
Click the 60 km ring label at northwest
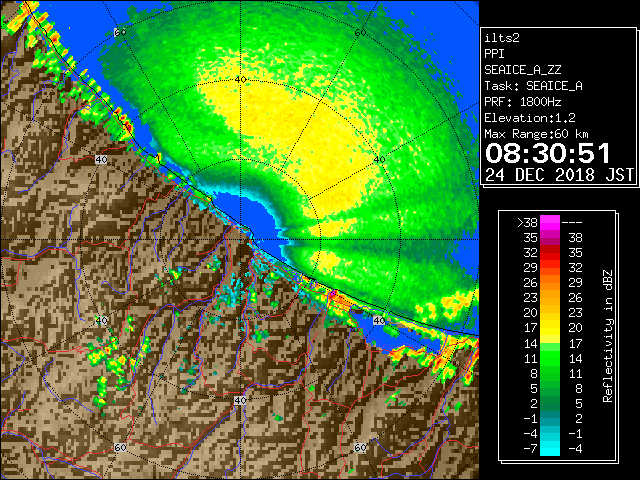(120, 32)
